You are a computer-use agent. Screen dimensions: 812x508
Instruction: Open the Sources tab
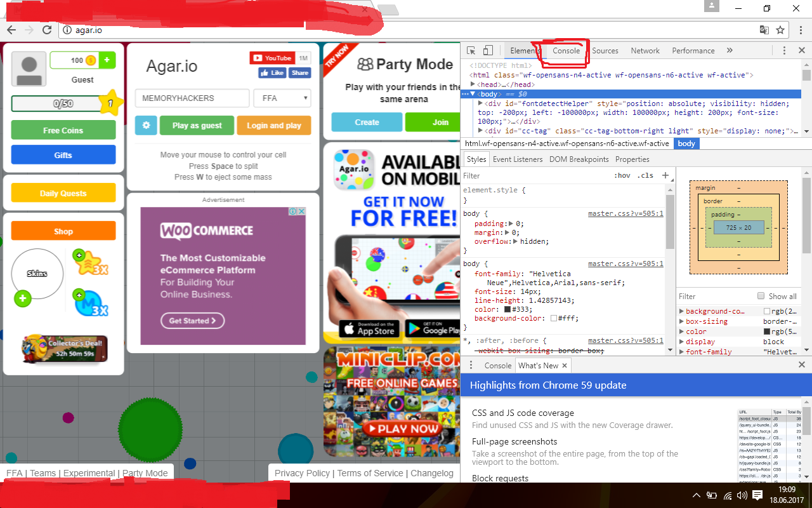[605, 51]
